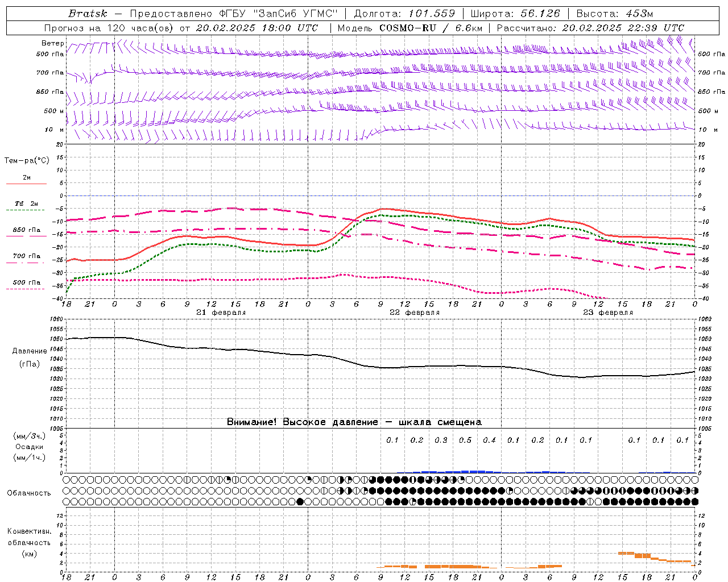Click the "Тем-ра(°C)" temperature panel label

point(27,161)
